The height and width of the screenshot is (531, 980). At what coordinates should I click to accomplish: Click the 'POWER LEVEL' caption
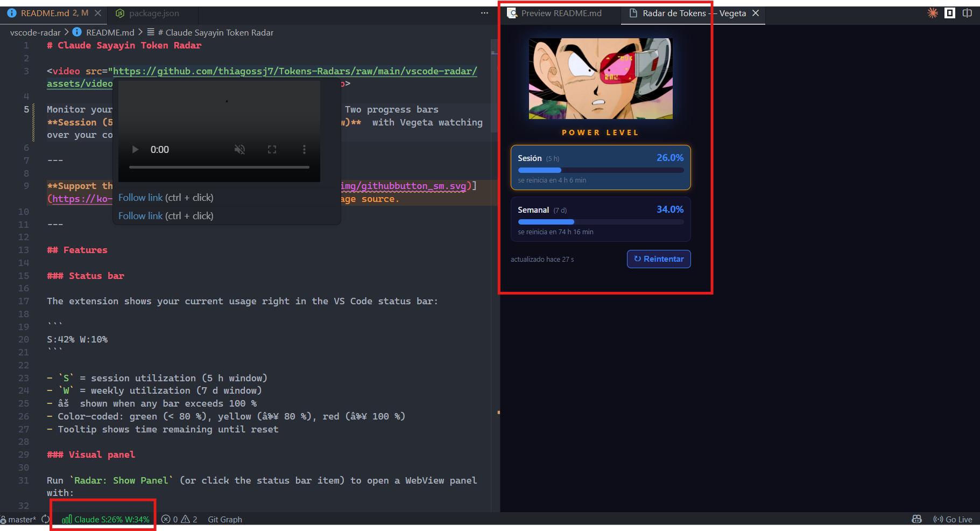click(x=601, y=132)
